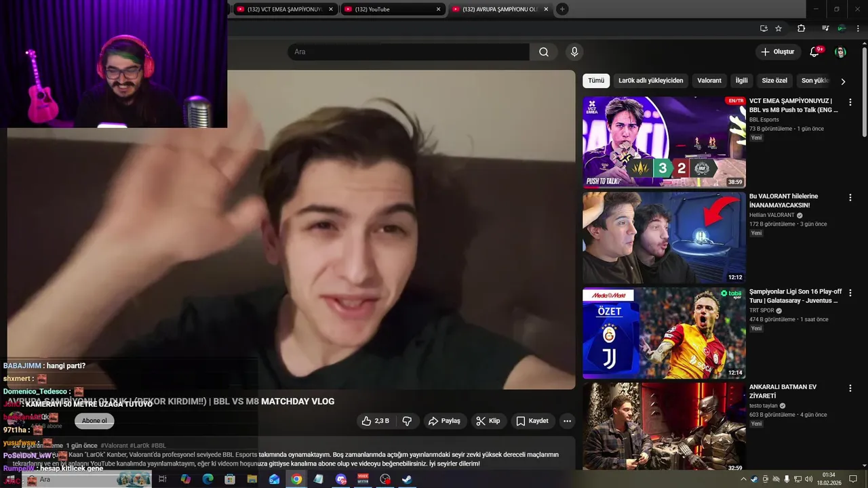Open options menu for Bu VALORANT hilelerine video
This screenshot has height=488, width=868.
tap(850, 198)
